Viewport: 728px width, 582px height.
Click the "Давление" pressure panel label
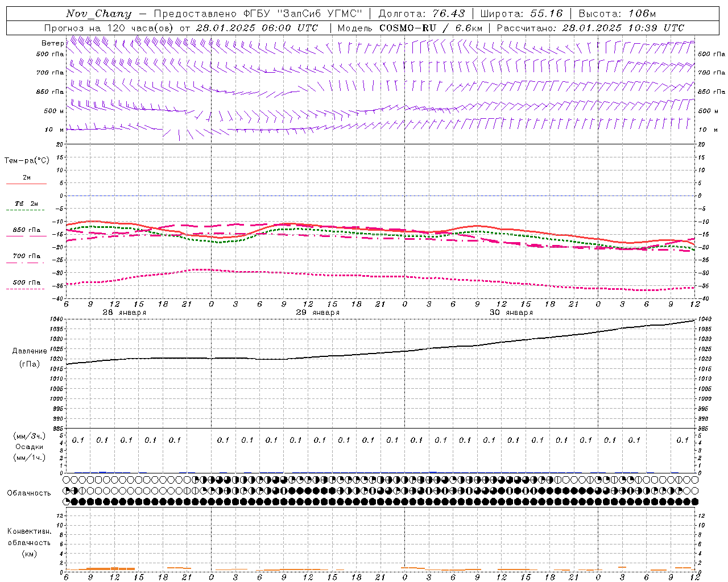point(30,351)
